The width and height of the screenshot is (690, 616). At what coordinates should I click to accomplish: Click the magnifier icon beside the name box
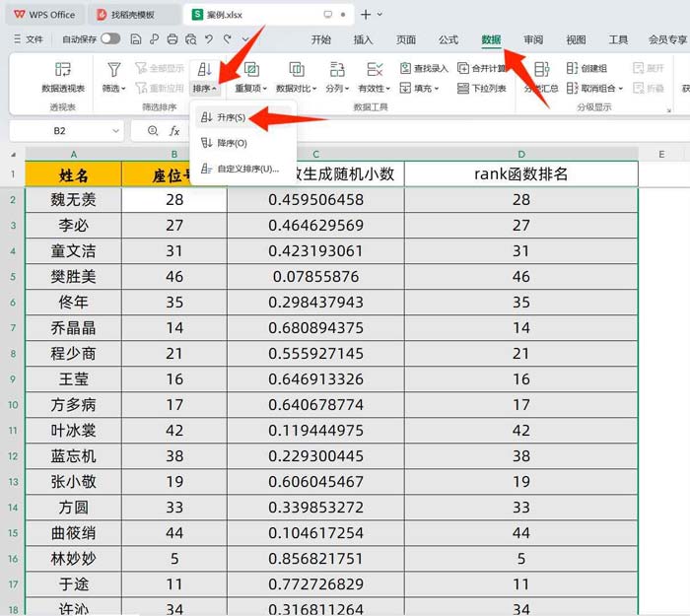tap(153, 131)
